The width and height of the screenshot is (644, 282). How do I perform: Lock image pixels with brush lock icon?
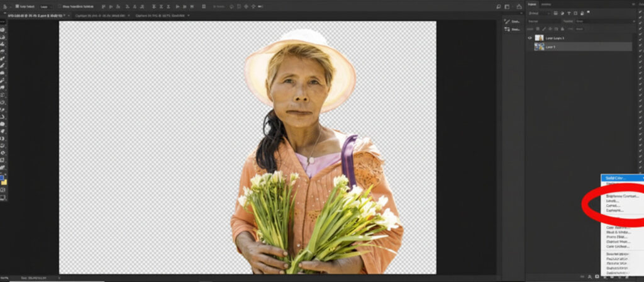point(544,29)
